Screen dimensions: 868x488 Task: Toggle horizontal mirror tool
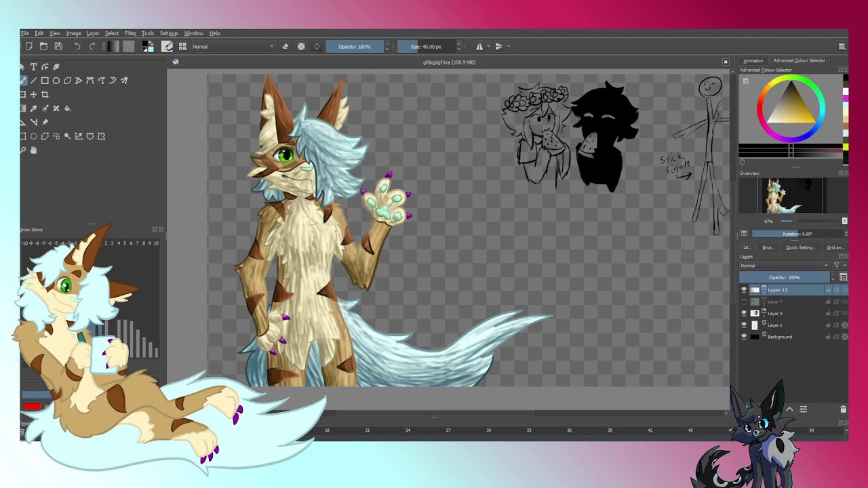point(479,46)
